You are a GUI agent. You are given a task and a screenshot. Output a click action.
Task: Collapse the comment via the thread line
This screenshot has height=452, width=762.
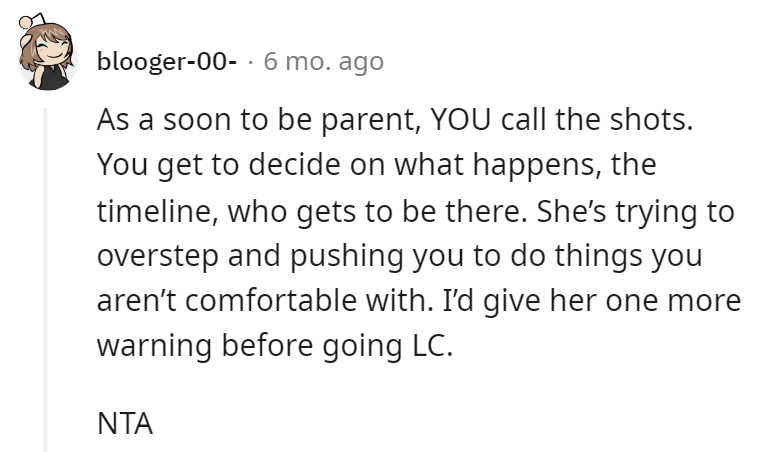pos(45,280)
